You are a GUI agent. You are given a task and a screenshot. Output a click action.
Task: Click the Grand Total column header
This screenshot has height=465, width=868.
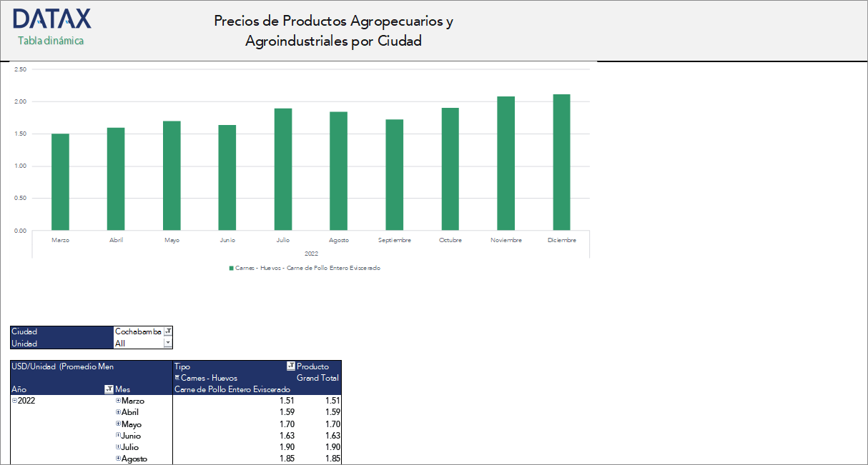[317, 378]
